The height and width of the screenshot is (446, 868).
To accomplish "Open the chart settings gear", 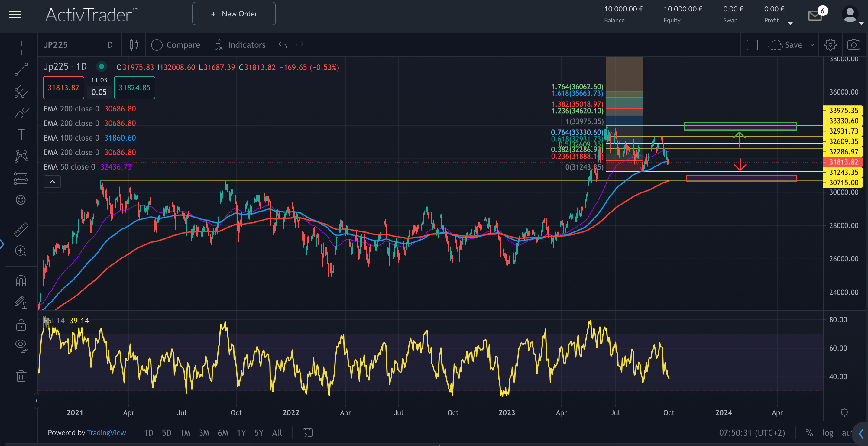I will [x=830, y=44].
